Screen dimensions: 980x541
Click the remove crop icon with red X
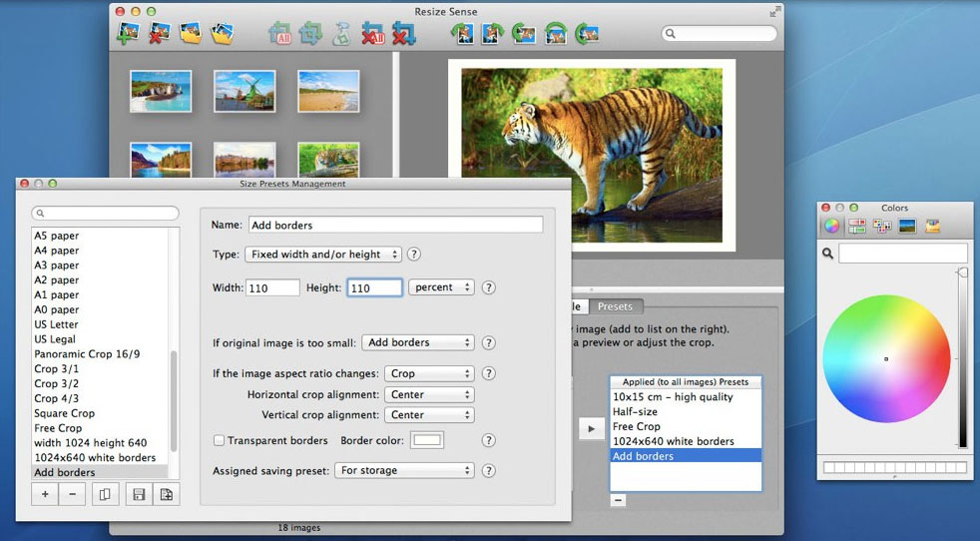coord(404,33)
